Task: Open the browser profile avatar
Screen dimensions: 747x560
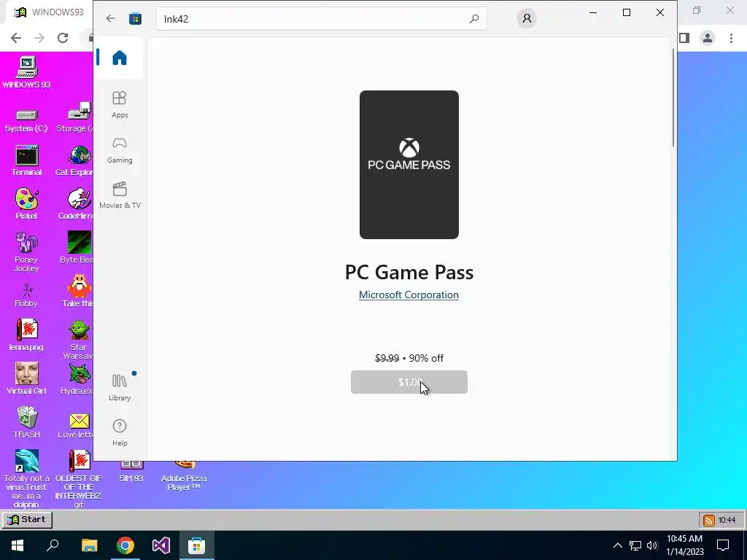Action: pos(708,38)
